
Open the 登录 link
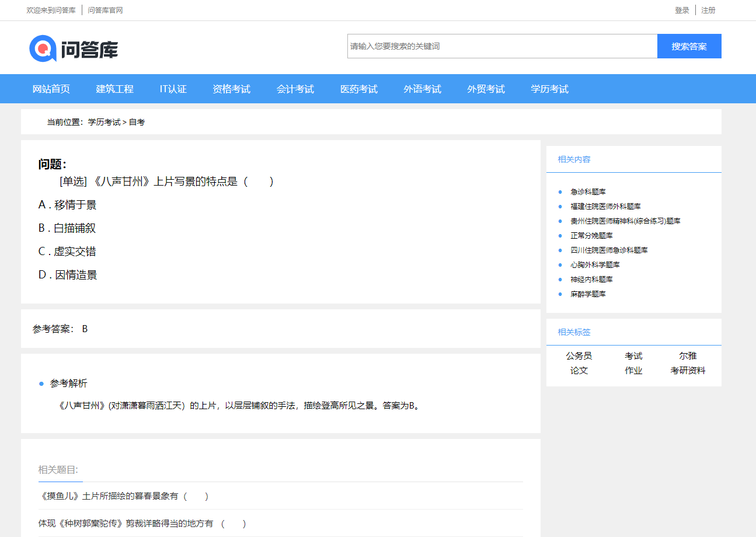[682, 11]
